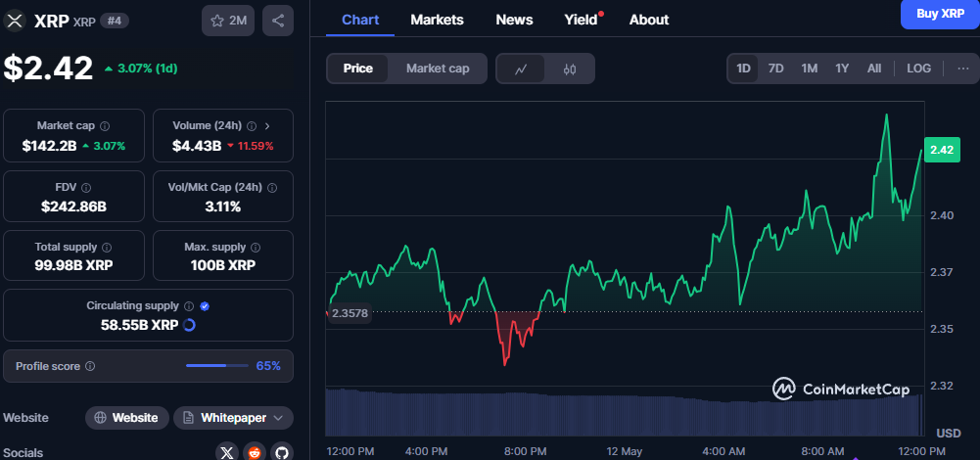Viewport: 980px width, 460px height.
Task: Set chart range to 1M
Action: (810, 69)
